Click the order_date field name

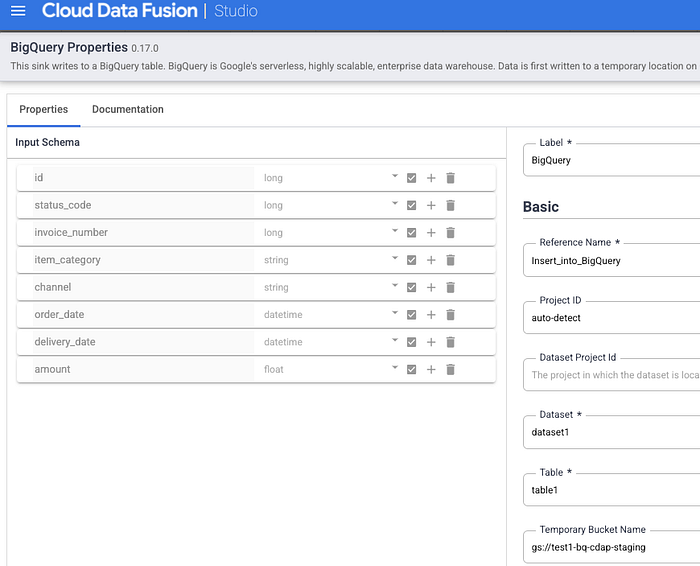point(143,314)
